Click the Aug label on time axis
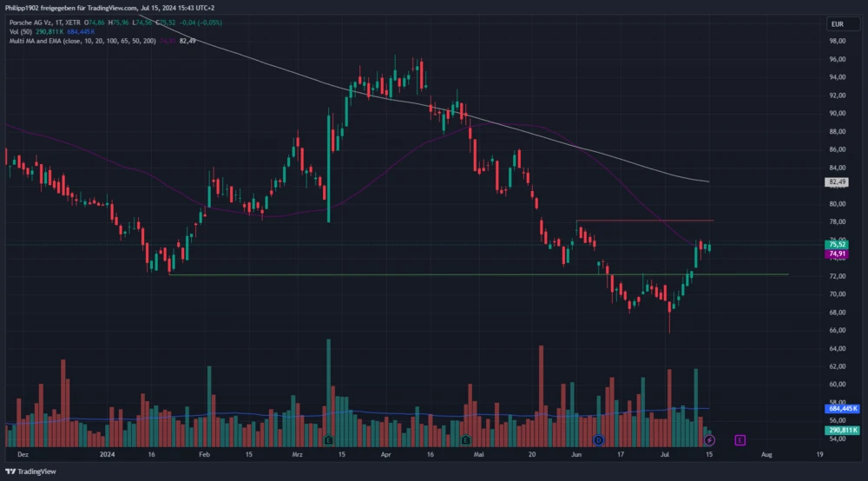868x481 pixels. click(x=766, y=454)
